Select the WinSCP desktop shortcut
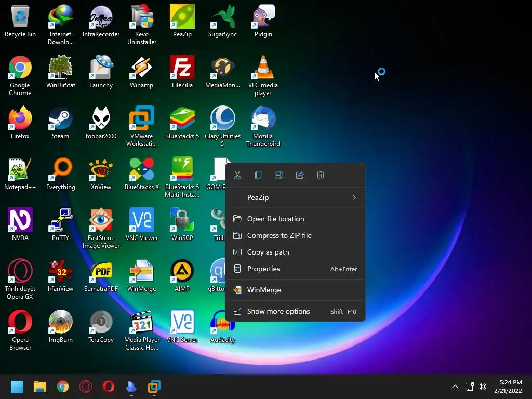The image size is (532, 399). click(x=182, y=224)
